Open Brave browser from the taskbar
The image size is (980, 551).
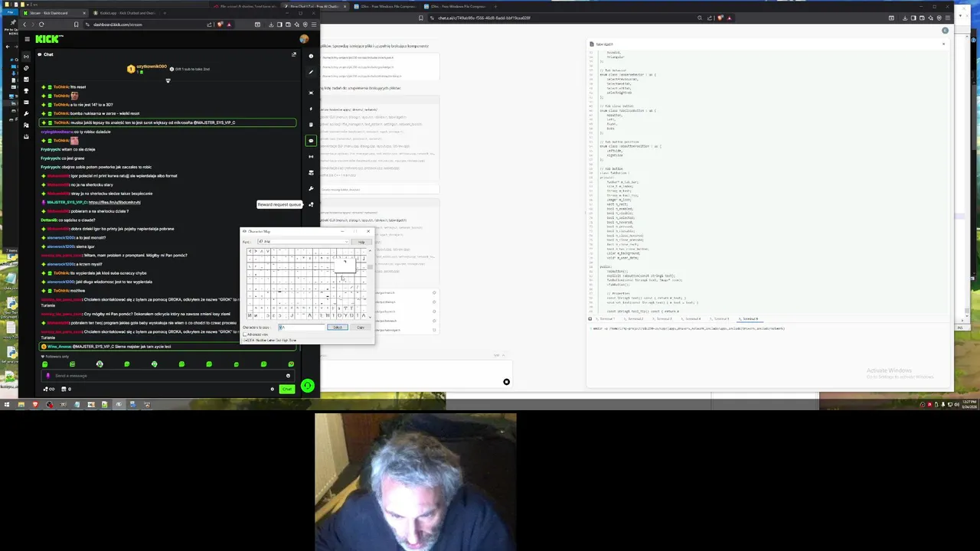click(34, 404)
